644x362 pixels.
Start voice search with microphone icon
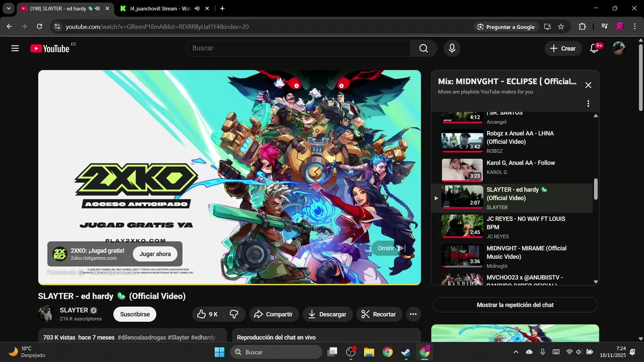point(452,48)
